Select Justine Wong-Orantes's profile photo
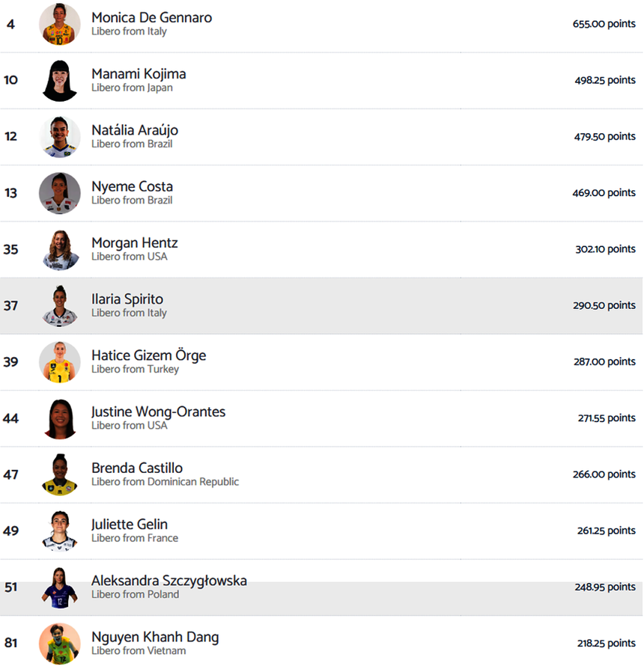This screenshot has width=644, height=666. pos(60,418)
